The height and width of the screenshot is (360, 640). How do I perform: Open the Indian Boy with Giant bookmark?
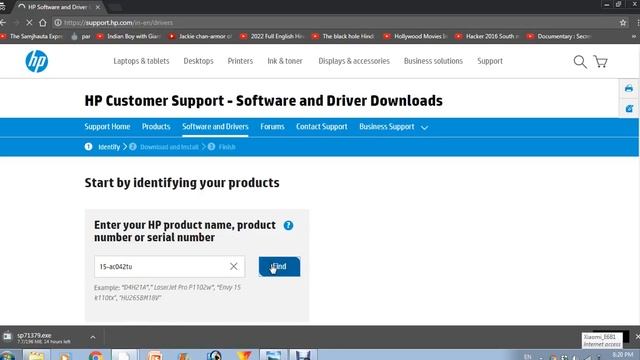coord(129,36)
